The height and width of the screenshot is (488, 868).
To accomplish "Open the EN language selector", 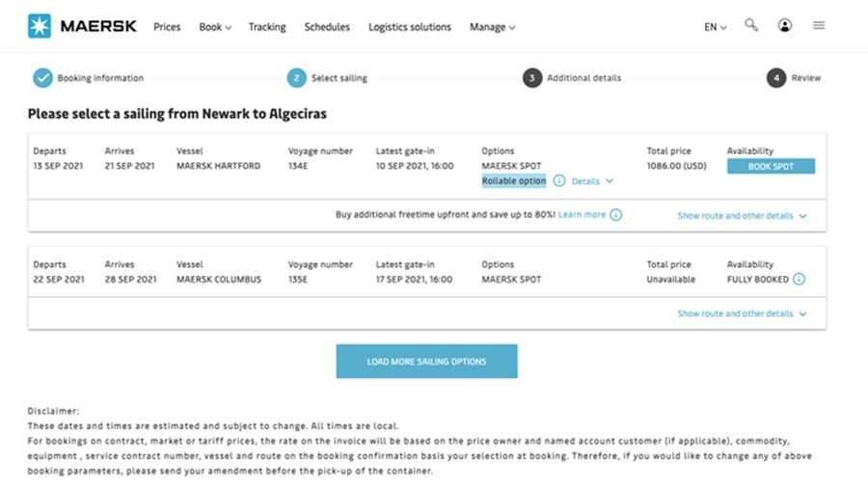I will [715, 27].
